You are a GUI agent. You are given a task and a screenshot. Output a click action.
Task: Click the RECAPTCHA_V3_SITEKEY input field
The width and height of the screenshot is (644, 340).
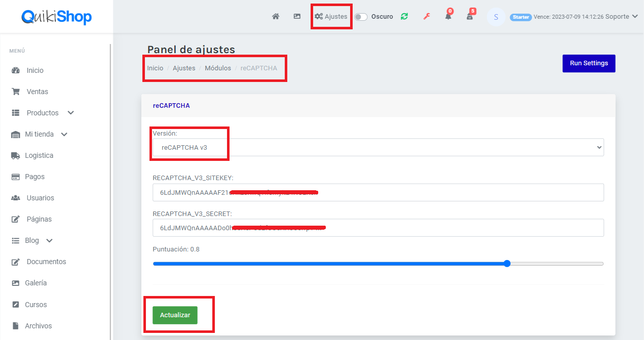(x=377, y=192)
